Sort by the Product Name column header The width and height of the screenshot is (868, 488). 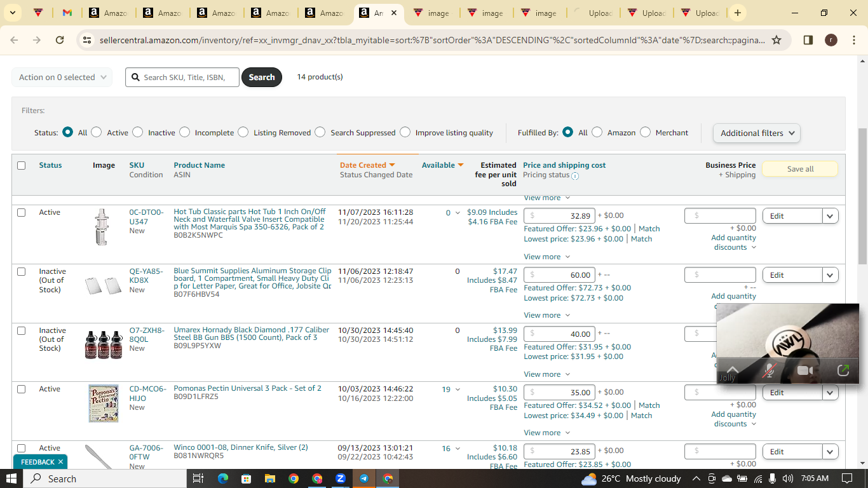pyautogui.click(x=199, y=165)
